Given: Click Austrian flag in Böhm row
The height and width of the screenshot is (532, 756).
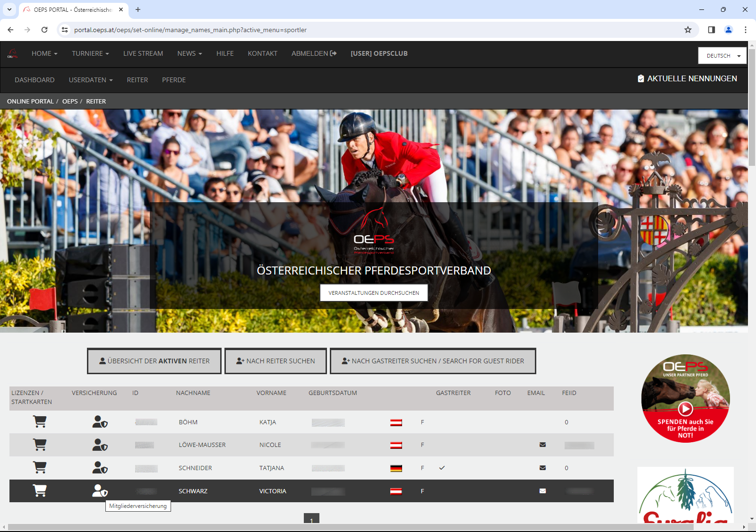Looking at the screenshot, I should click(396, 422).
